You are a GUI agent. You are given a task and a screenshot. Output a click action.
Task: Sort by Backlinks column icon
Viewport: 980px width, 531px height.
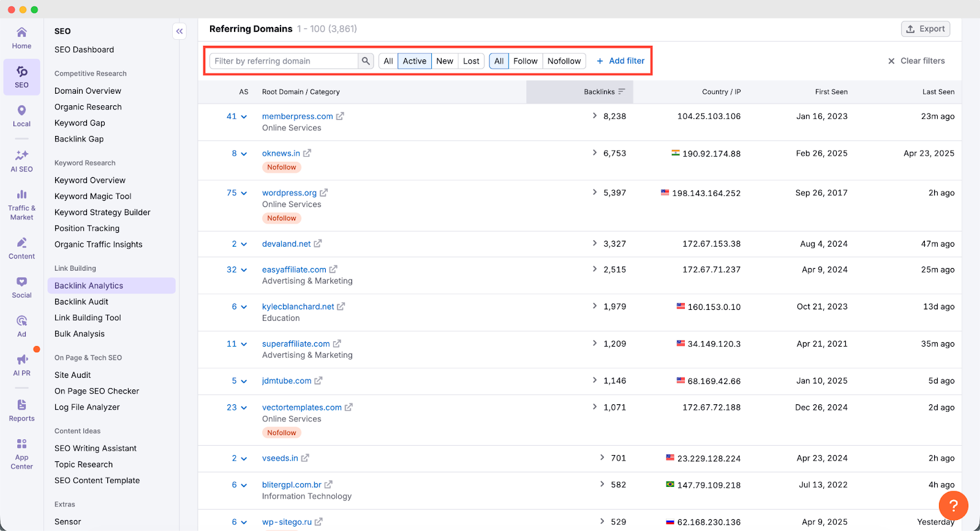click(622, 92)
